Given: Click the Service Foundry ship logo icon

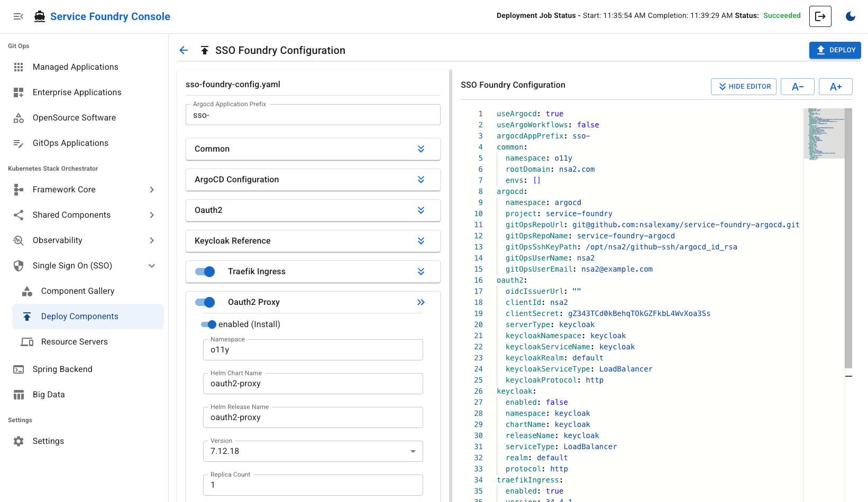Looking at the screenshot, I should coord(40,17).
